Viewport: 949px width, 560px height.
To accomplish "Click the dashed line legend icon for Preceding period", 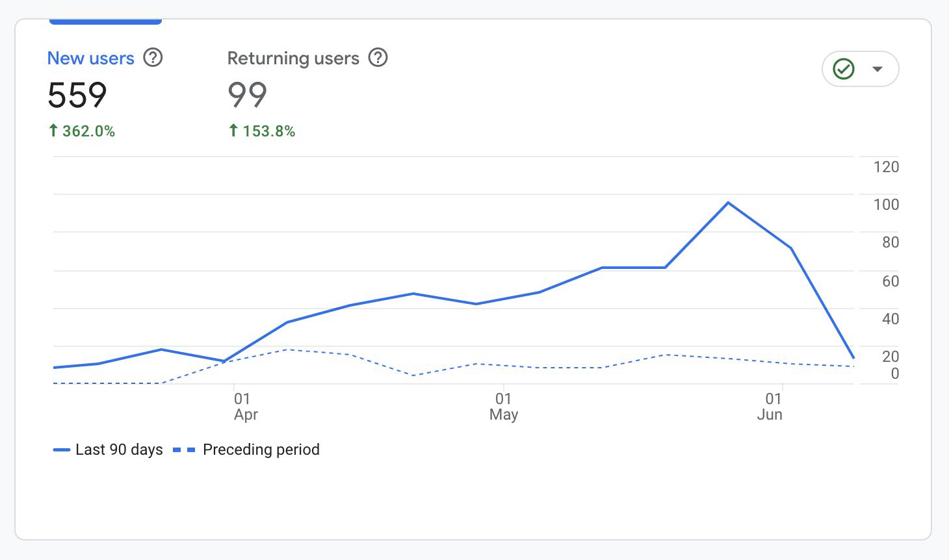I will tap(183, 450).
